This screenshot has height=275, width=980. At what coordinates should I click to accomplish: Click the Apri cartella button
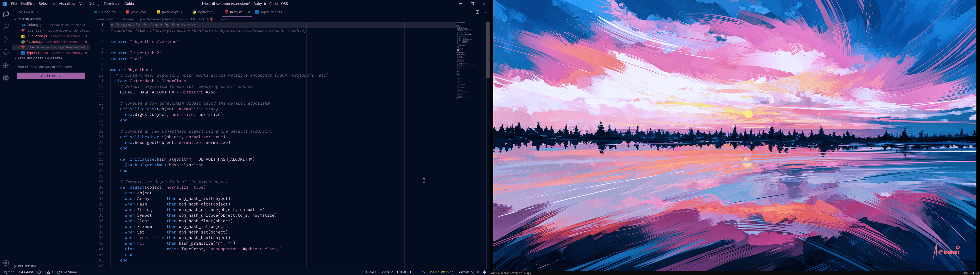tap(51, 76)
